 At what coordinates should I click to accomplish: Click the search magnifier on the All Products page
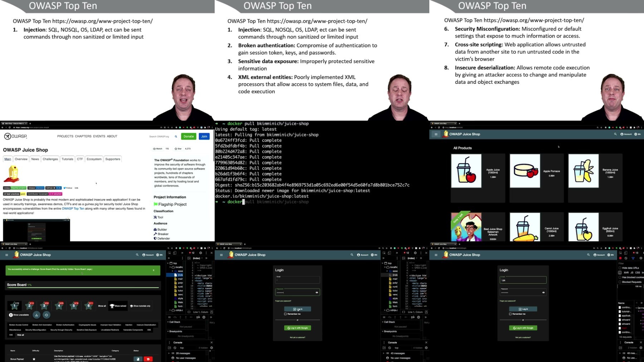pos(615,134)
